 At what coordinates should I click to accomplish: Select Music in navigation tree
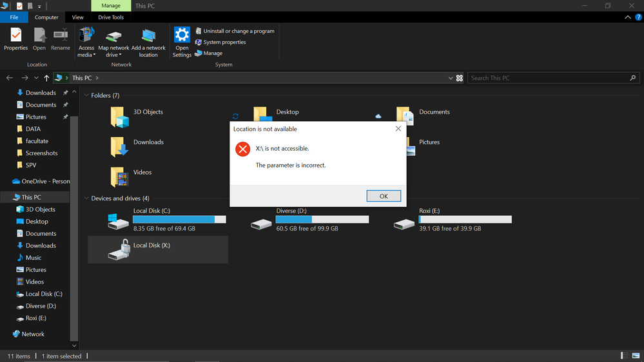click(x=34, y=258)
